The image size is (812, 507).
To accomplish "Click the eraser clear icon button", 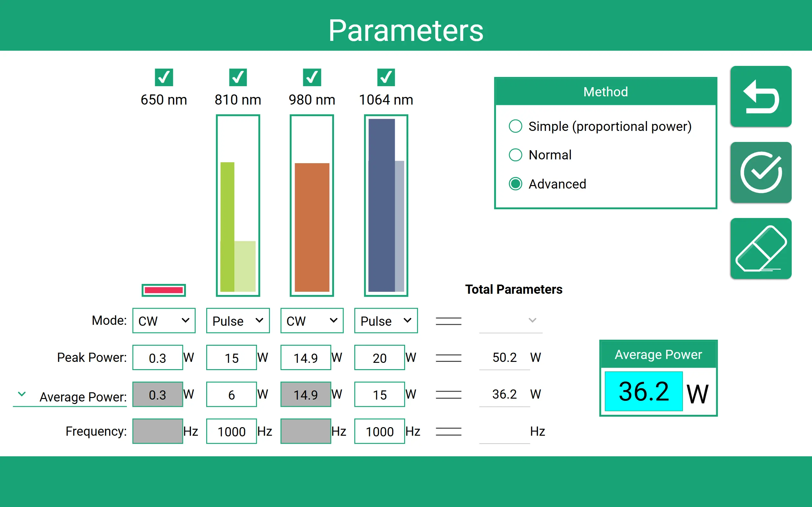I will click(x=761, y=248).
